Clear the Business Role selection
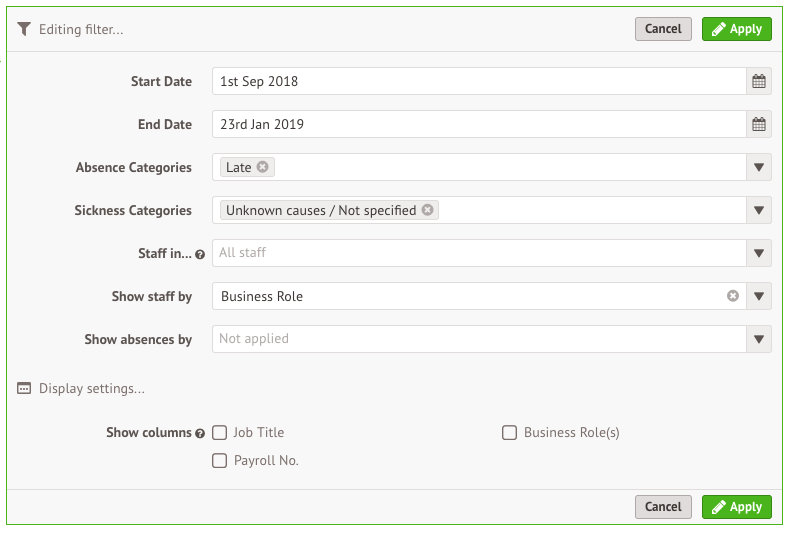Image resolution: width=788 pixels, height=533 pixels. [733, 296]
